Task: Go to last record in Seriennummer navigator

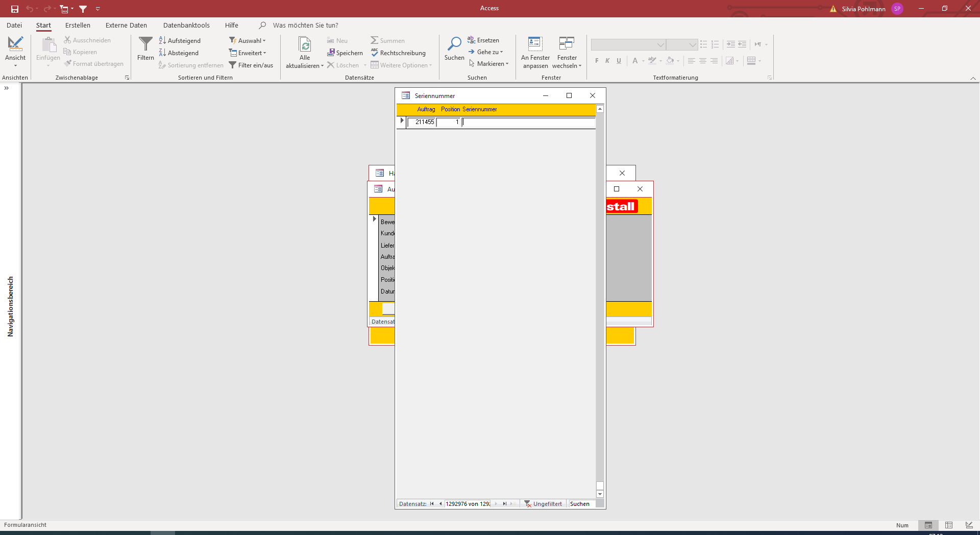Action: click(504, 504)
